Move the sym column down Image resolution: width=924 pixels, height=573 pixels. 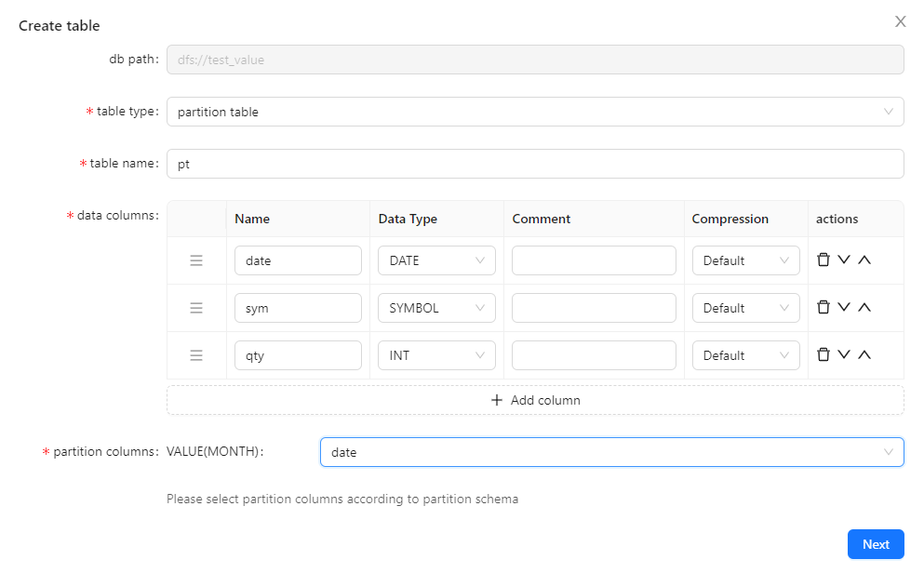844,308
